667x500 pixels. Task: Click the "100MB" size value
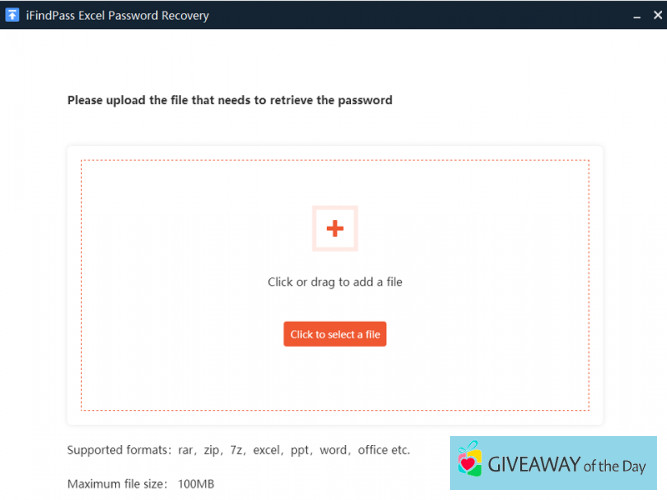point(196,484)
